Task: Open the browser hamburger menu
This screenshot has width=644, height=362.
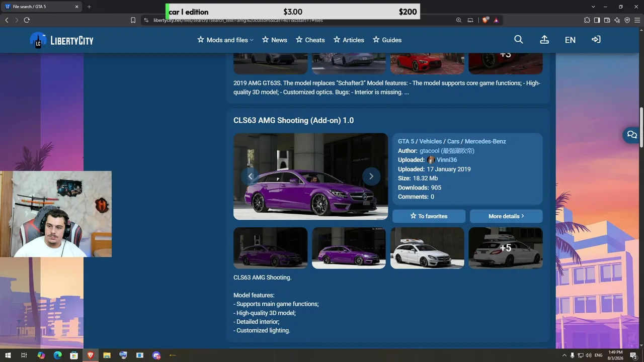Action: click(637, 20)
